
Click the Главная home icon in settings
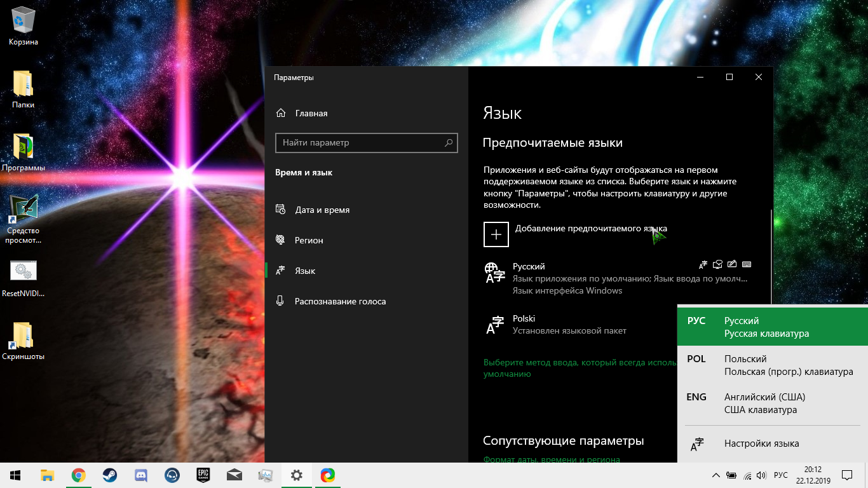pyautogui.click(x=281, y=113)
